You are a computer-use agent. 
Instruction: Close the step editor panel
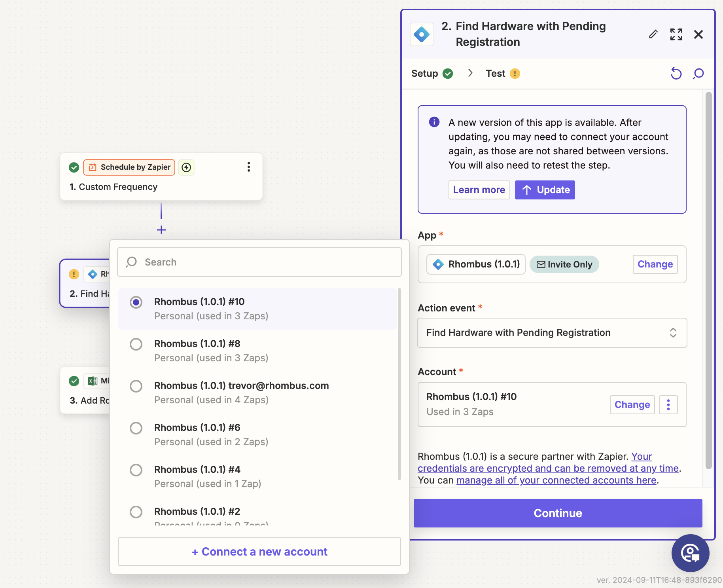(698, 34)
